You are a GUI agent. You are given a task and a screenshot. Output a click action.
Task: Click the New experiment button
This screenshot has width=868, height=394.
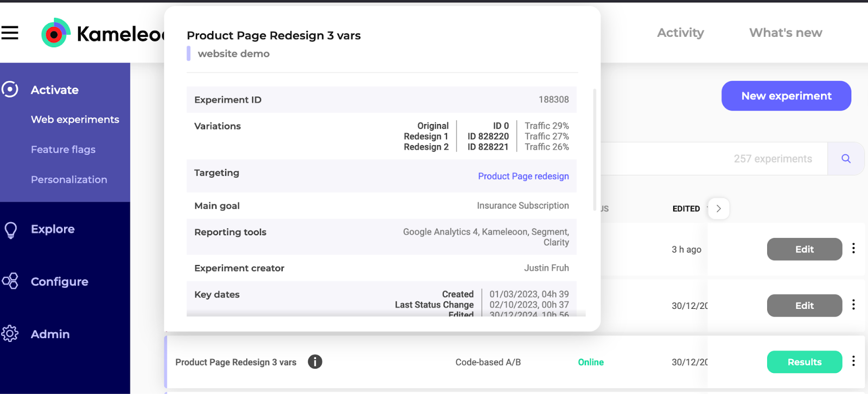tap(786, 96)
